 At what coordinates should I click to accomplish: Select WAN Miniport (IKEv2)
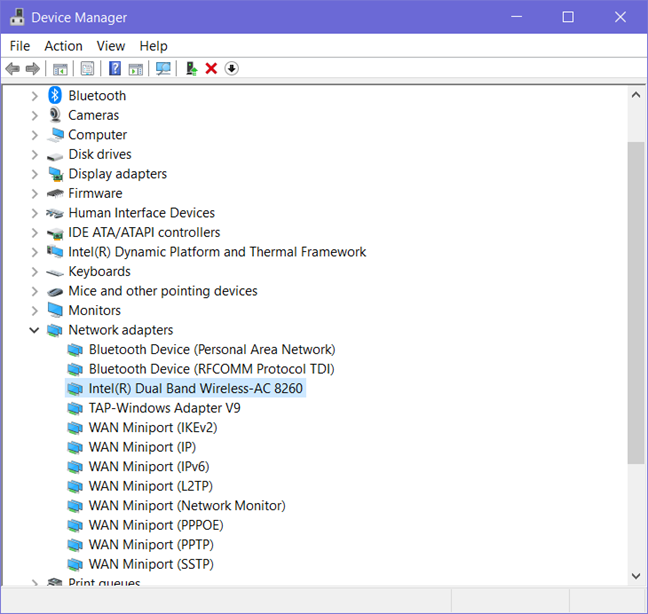tap(153, 428)
